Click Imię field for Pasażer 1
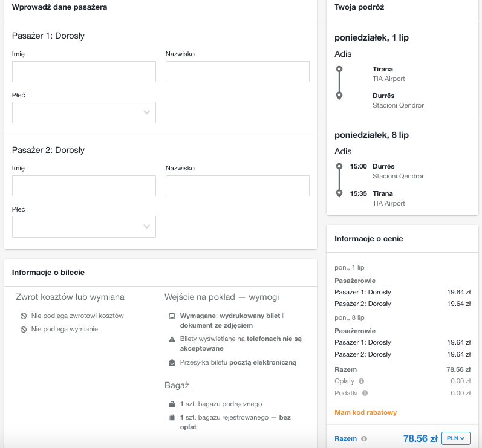The width and height of the screenshot is (482, 448). 84,72
